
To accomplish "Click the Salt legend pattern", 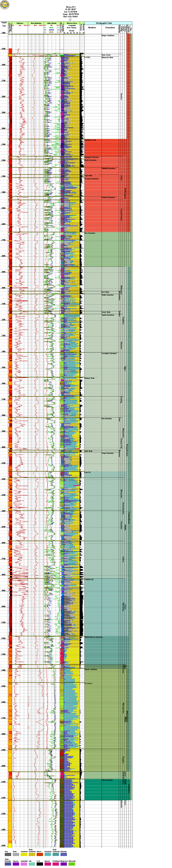I will [32, 864].
